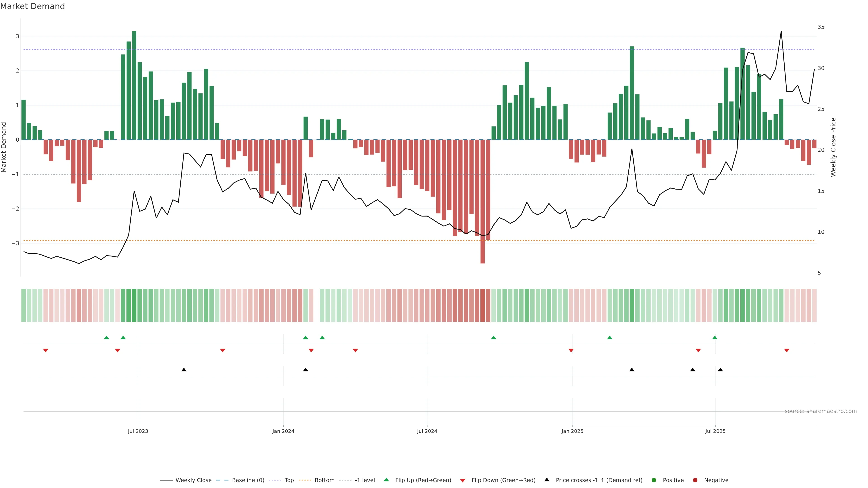
Task: Click the rightmost red Flip Down triangle marker
Action: click(x=786, y=351)
